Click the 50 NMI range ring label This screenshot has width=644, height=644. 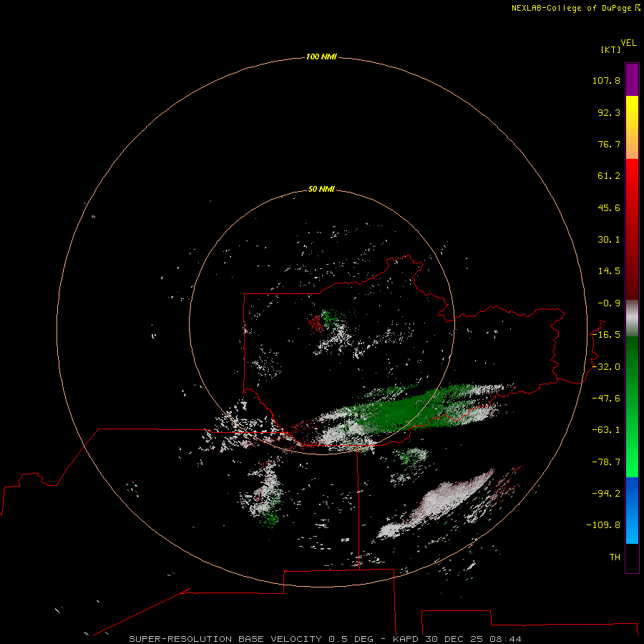[x=321, y=190]
